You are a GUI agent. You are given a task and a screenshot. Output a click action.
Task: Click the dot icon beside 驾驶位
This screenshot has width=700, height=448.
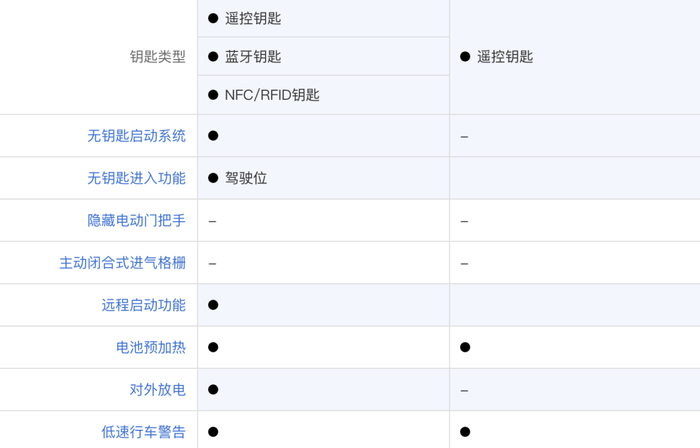coord(213,178)
